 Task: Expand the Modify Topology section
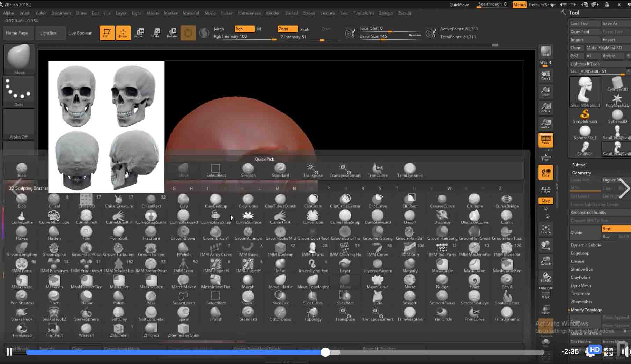click(586, 310)
